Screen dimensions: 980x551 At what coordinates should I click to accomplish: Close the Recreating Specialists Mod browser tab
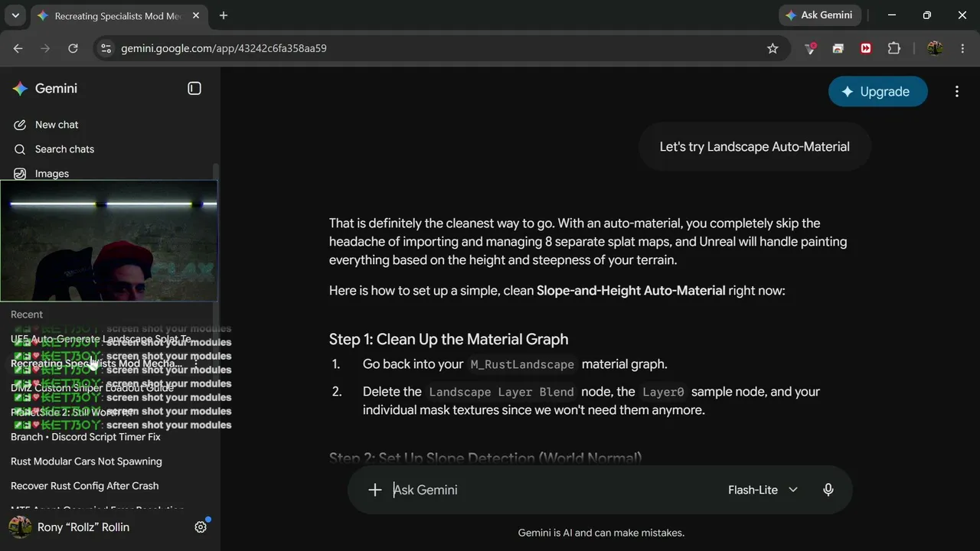coord(195,15)
